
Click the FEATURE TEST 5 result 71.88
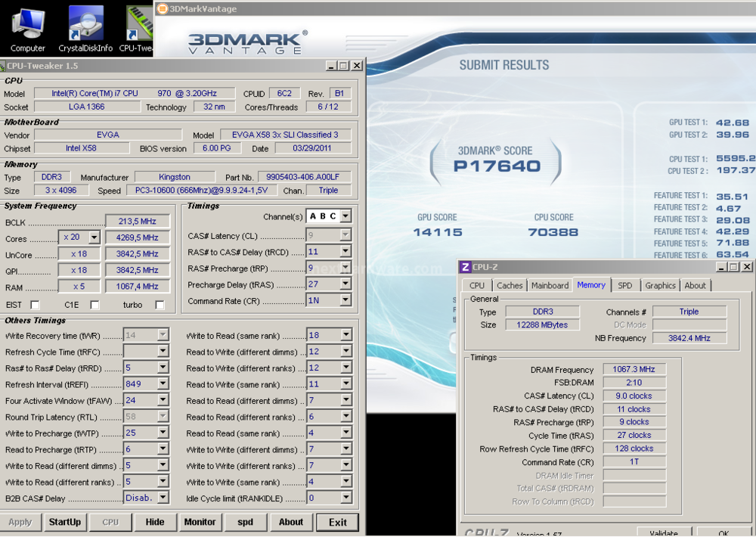733,244
